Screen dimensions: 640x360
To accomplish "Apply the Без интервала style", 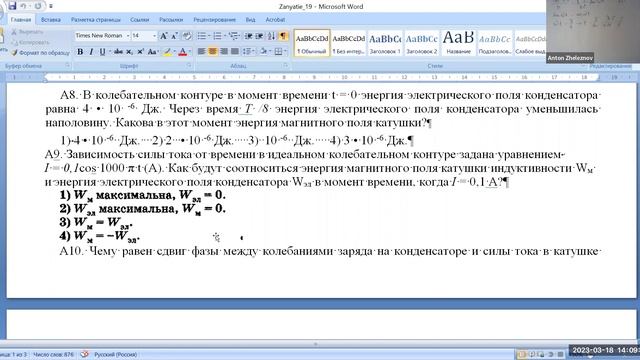I will pyautogui.click(x=349, y=43).
